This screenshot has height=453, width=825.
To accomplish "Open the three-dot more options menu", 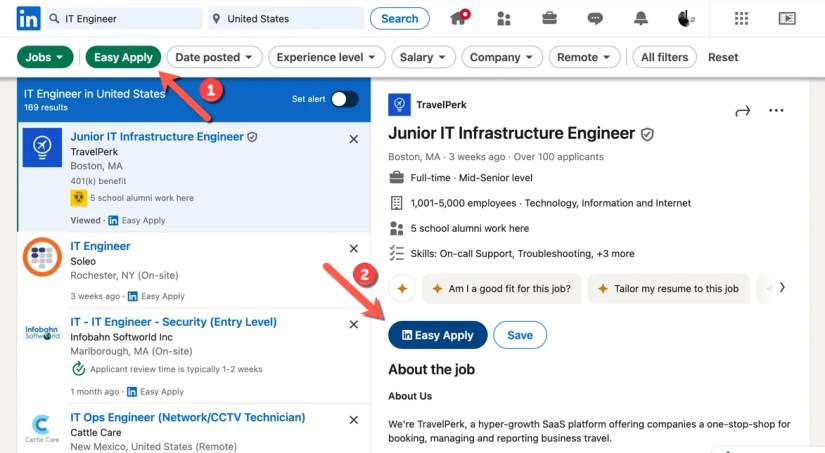I will pyautogui.click(x=776, y=111).
